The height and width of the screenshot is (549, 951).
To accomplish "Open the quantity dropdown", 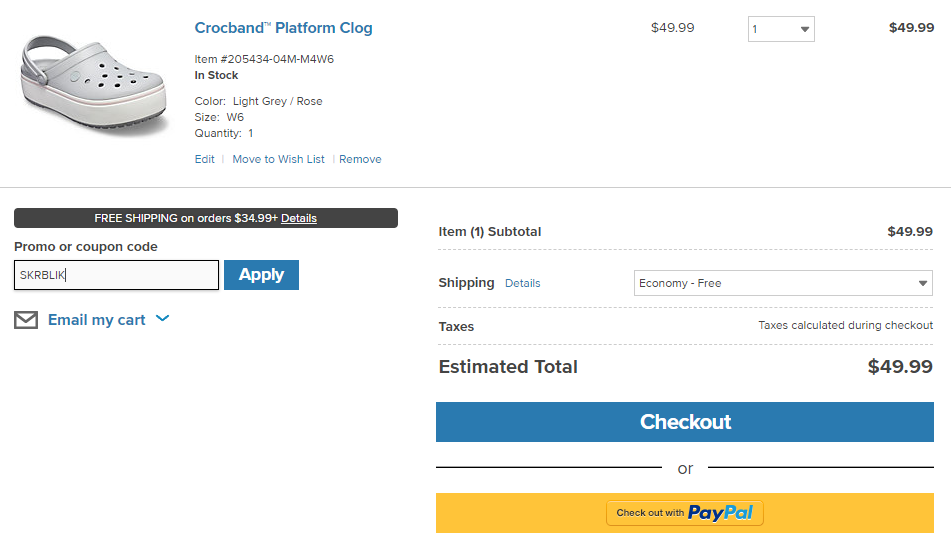I will click(x=781, y=29).
